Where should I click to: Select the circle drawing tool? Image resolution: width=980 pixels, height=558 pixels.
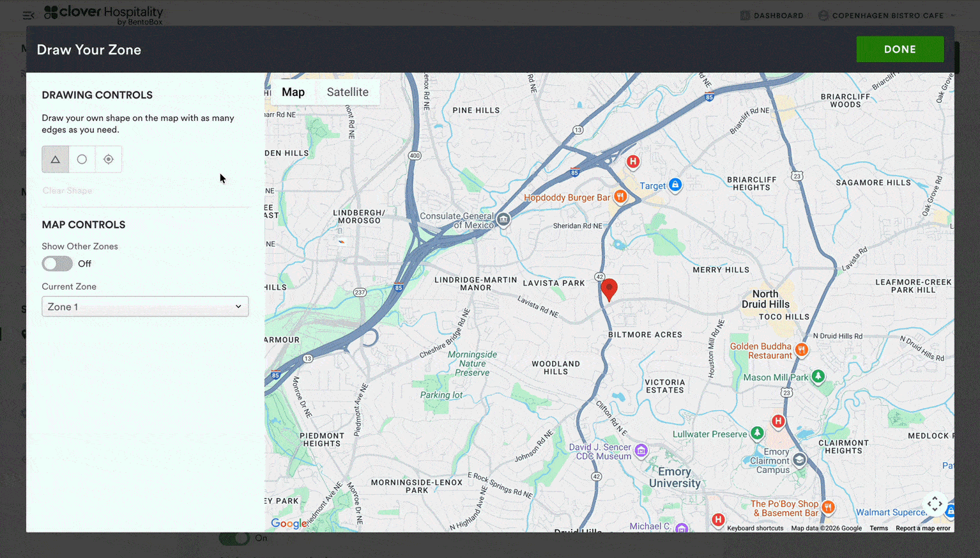[x=82, y=159]
